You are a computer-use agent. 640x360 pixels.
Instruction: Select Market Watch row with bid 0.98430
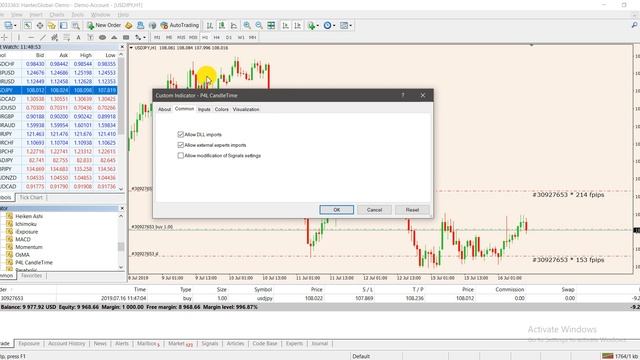[59, 64]
